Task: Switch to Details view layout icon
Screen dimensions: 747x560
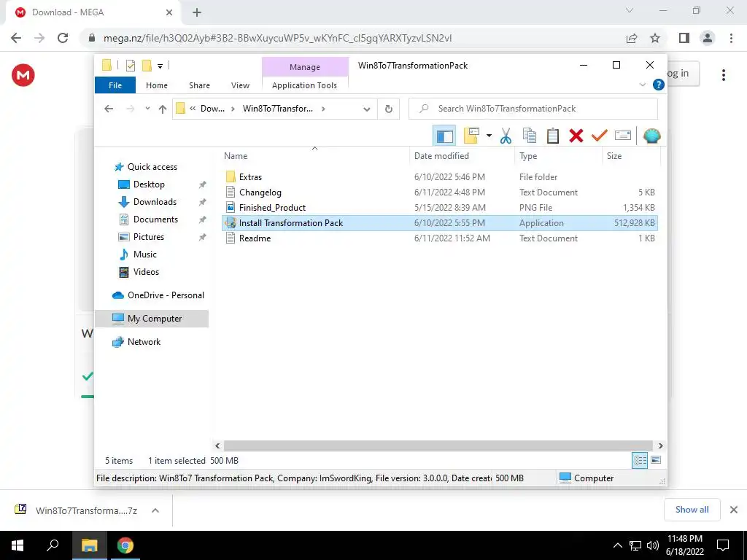Action: (x=640, y=460)
